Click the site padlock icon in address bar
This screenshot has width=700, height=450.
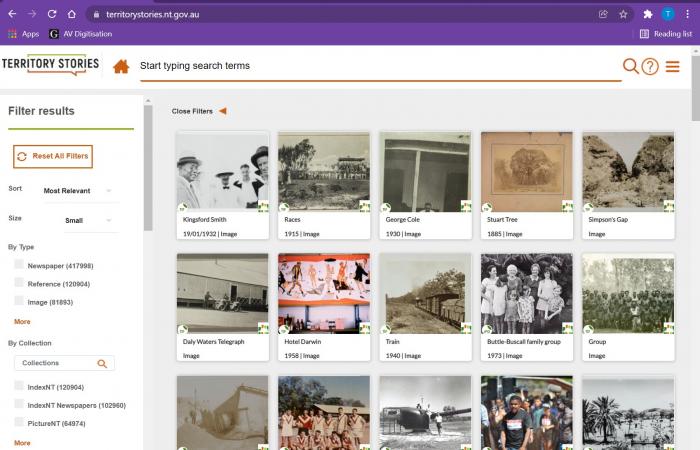(96, 15)
